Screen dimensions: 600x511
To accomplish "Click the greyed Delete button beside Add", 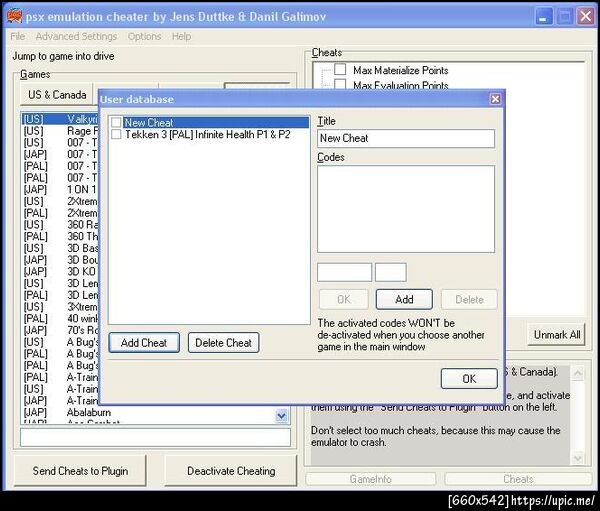I will [x=469, y=299].
